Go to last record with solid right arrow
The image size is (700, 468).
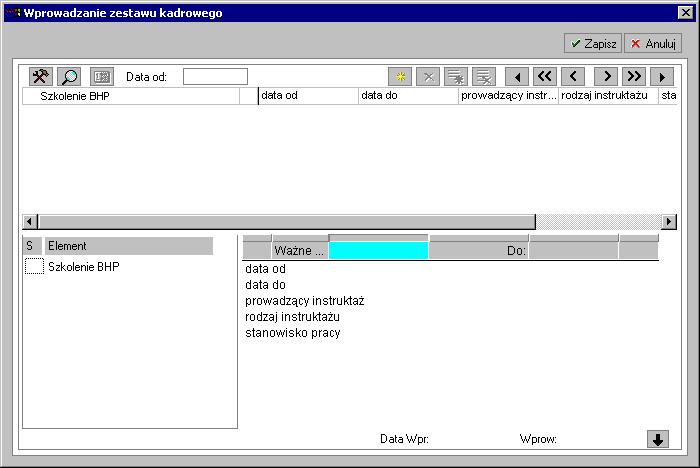click(x=662, y=77)
